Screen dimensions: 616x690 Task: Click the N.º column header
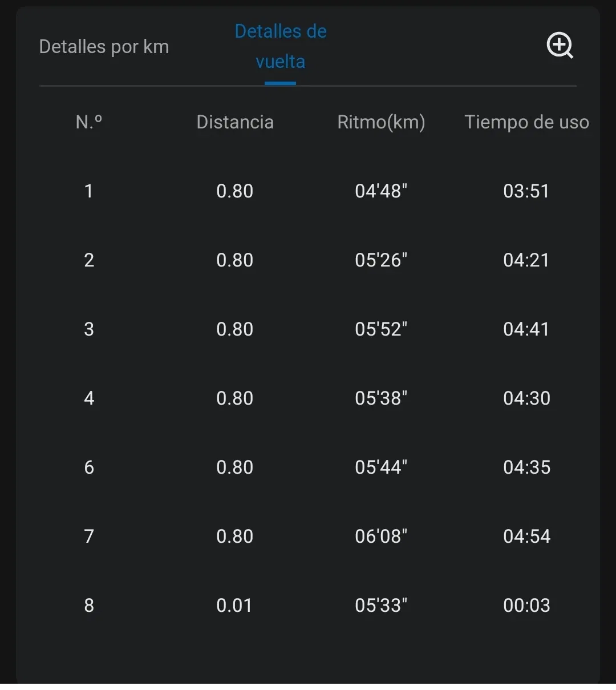89,122
